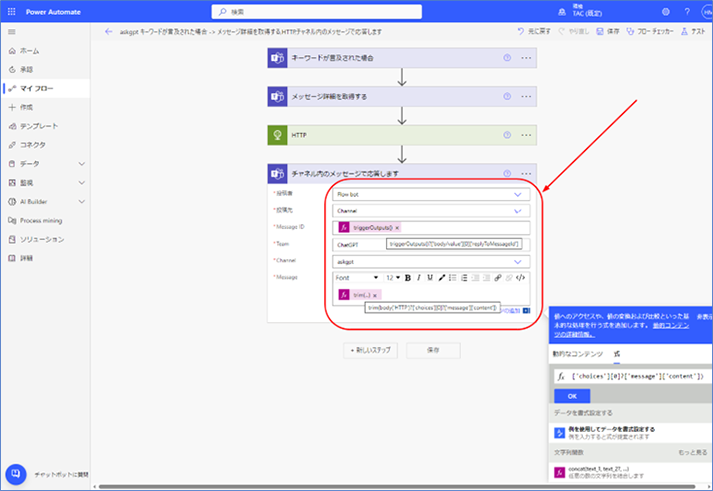The width and height of the screenshot is (713, 491).
Task: Expand the AI Builder section in sidebar
Action: 82,201
